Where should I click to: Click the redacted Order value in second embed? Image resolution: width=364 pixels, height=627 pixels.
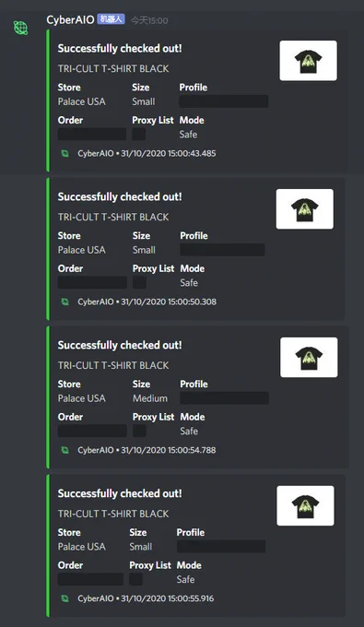92,282
